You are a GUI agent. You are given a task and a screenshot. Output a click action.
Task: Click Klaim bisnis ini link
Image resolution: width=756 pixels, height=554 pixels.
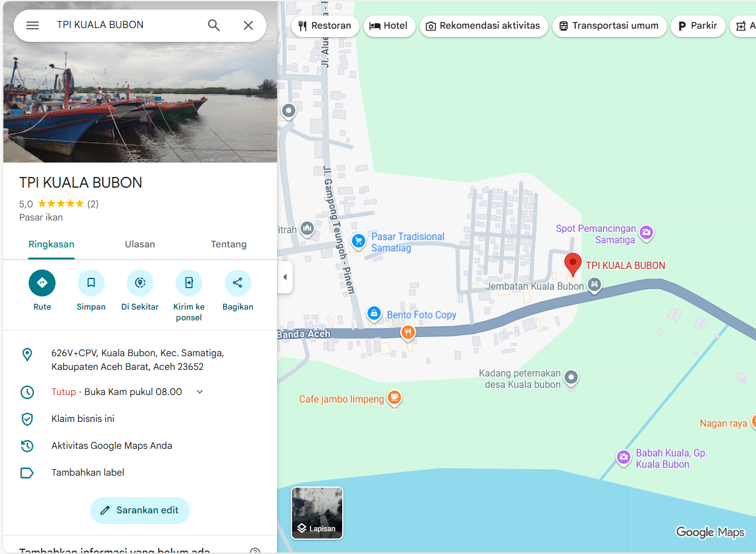coord(83,419)
